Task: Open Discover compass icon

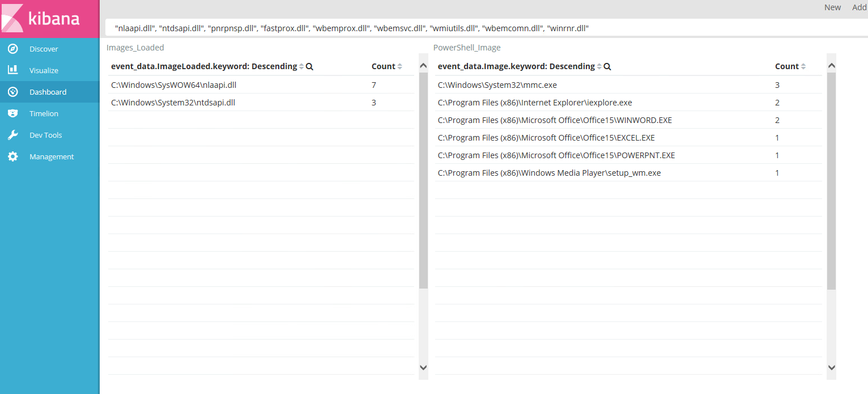Action: click(x=12, y=49)
